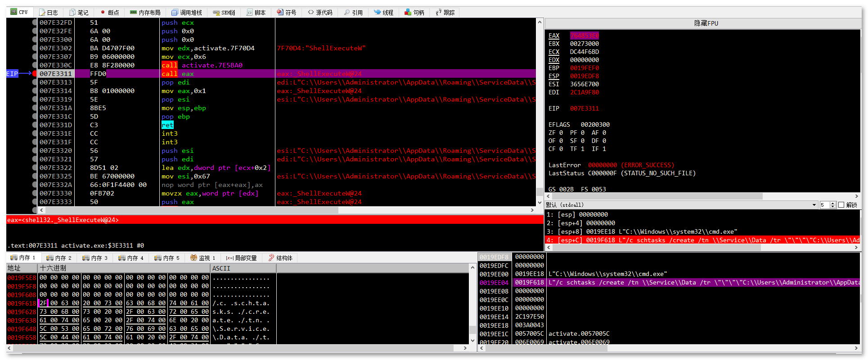Open the 断点 breakpoints tab red dot icon

pos(103,13)
